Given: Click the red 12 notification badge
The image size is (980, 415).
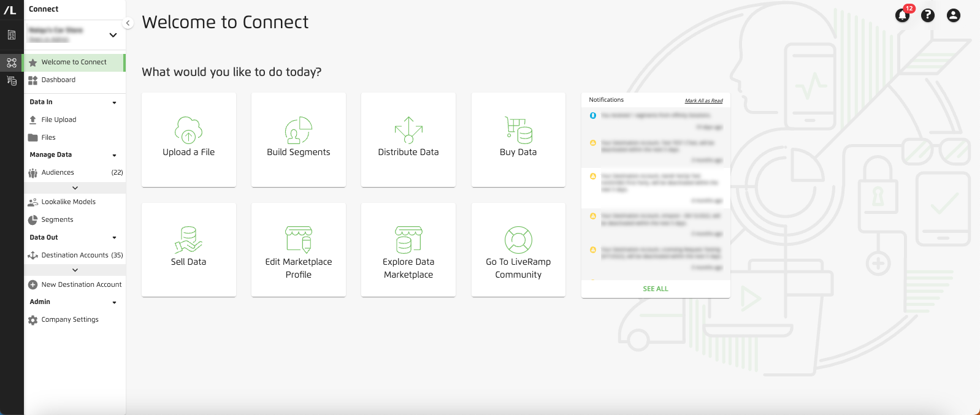Looking at the screenshot, I should pyautogui.click(x=909, y=9).
